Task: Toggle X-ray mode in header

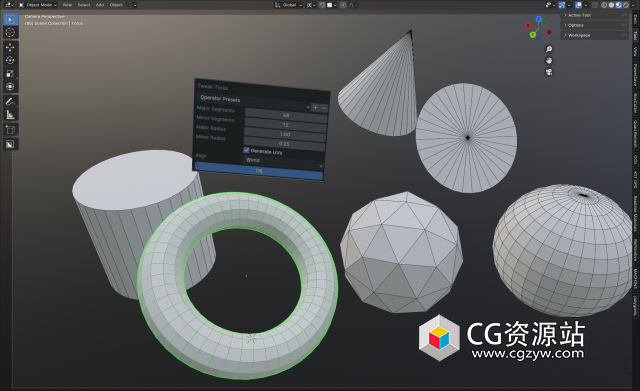Action: [x=595, y=5]
